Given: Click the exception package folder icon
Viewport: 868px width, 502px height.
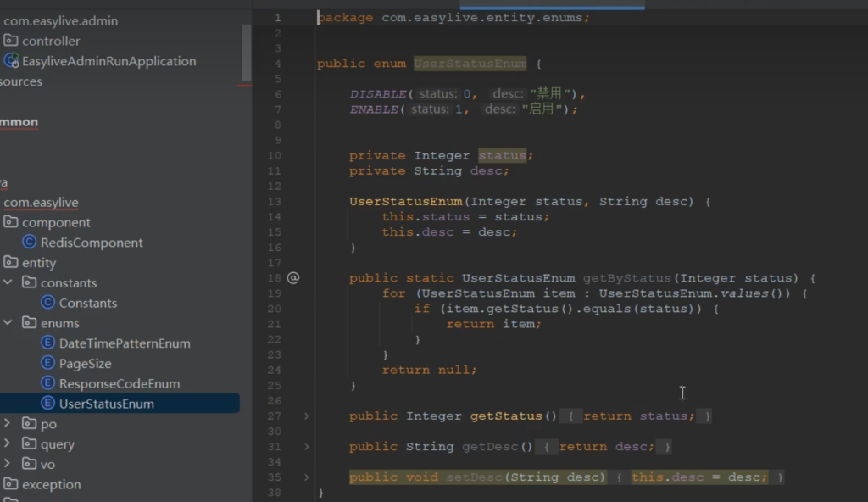Looking at the screenshot, I should 10,485.
